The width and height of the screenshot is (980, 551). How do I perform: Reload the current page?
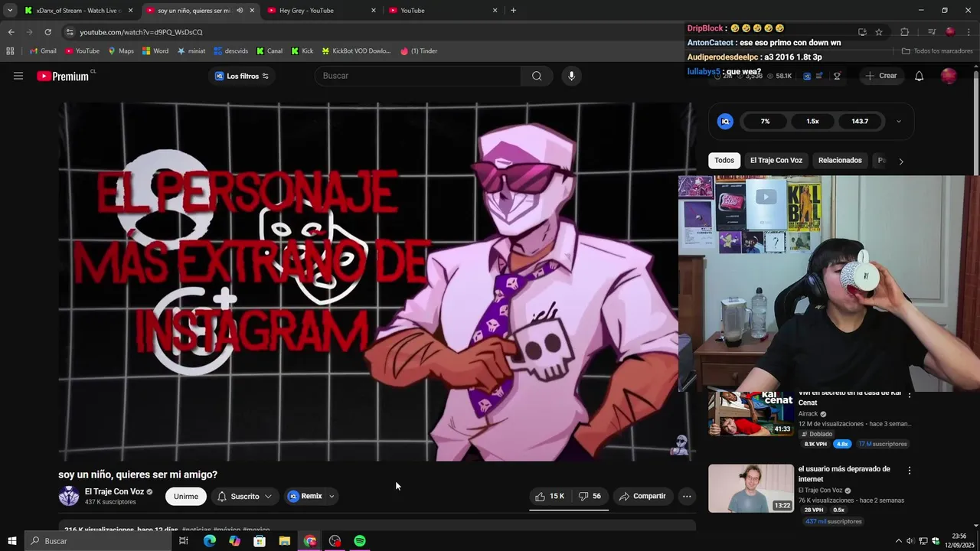pos(47,32)
